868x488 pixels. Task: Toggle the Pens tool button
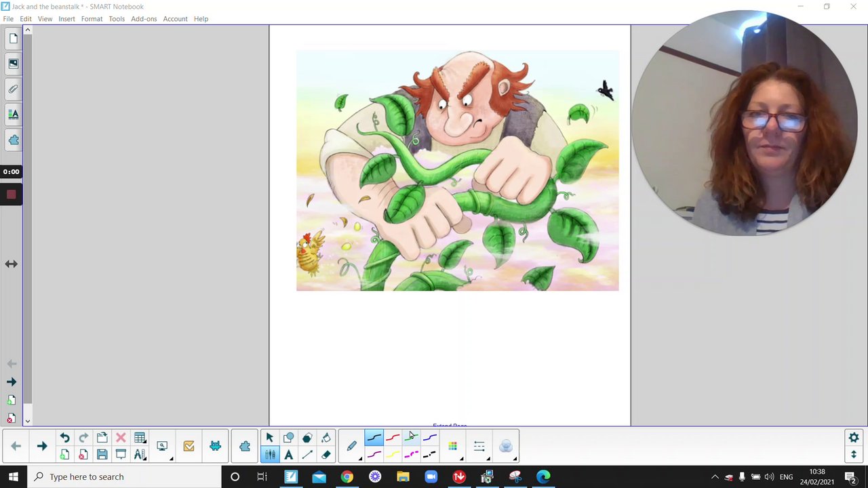pos(269,455)
